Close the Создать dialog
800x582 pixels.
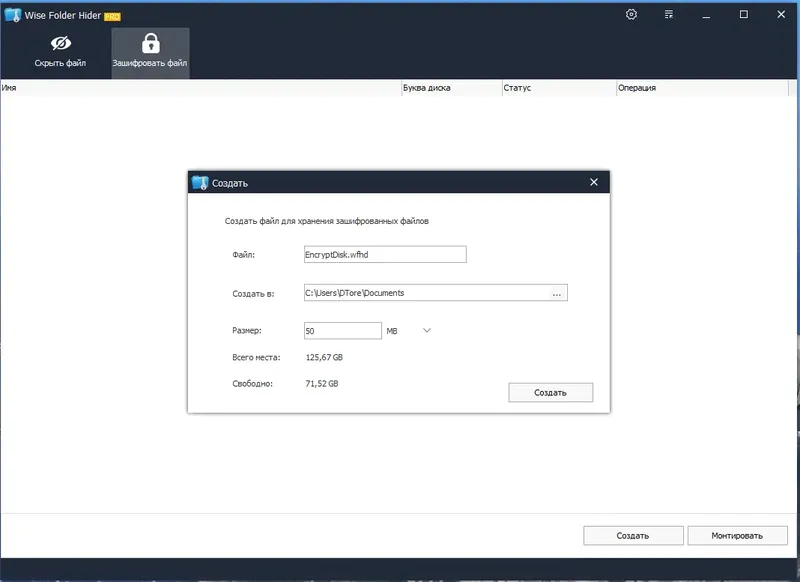click(x=594, y=182)
